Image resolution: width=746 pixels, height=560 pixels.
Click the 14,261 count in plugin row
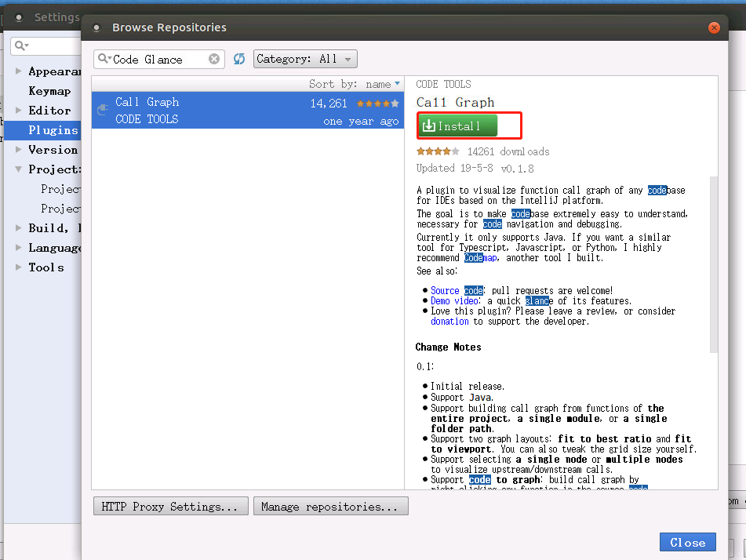click(329, 104)
